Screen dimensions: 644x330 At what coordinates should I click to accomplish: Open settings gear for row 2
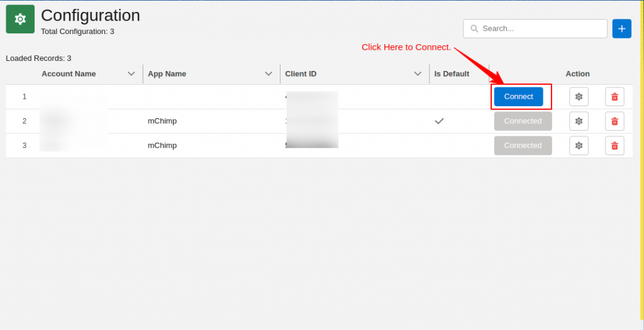click(579, 121)
